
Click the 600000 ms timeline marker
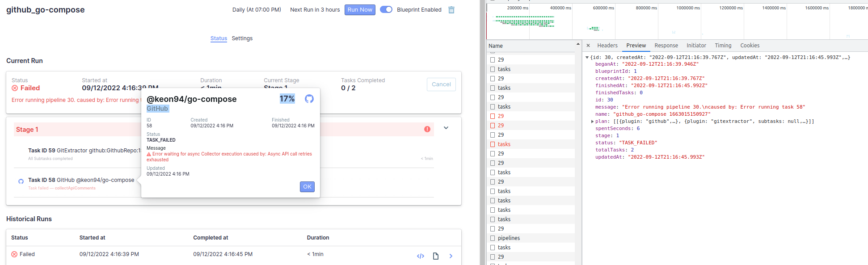click(x=603, y=8)
